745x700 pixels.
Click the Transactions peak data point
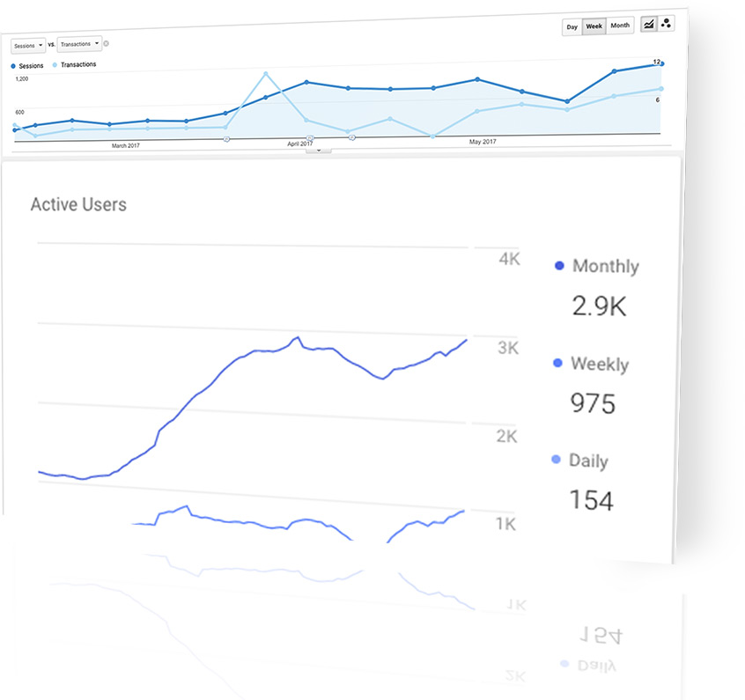[x=266, y=74]
